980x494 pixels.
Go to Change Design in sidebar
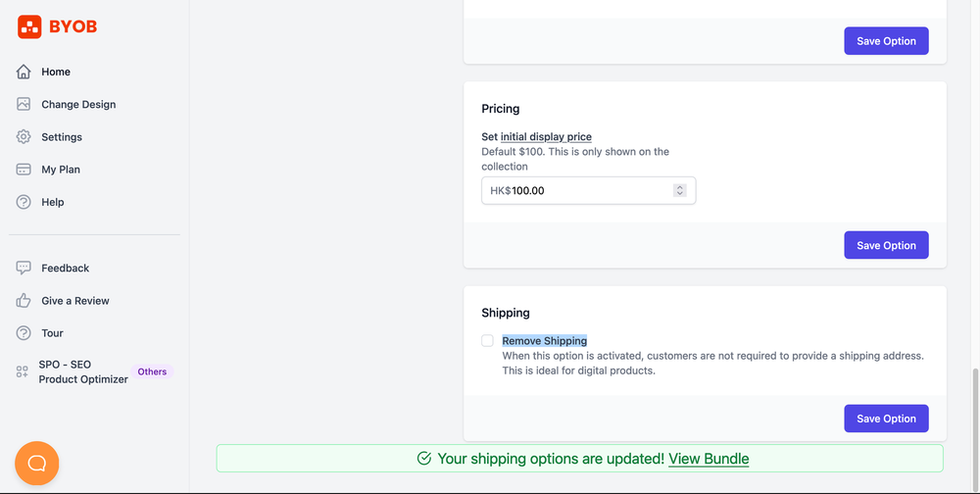tap(78, 104)
